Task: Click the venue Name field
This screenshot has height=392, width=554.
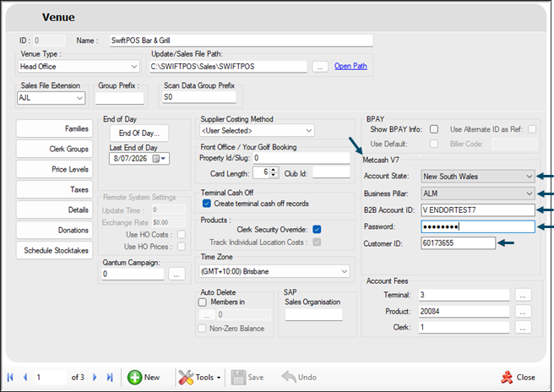Action: [241, 41]
